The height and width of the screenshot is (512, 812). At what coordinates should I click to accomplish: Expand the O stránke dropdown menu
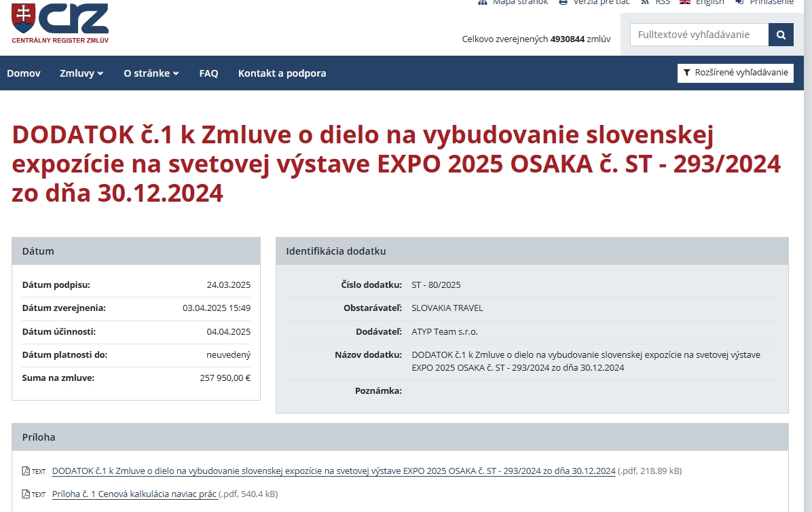click(x=151, y=73)
